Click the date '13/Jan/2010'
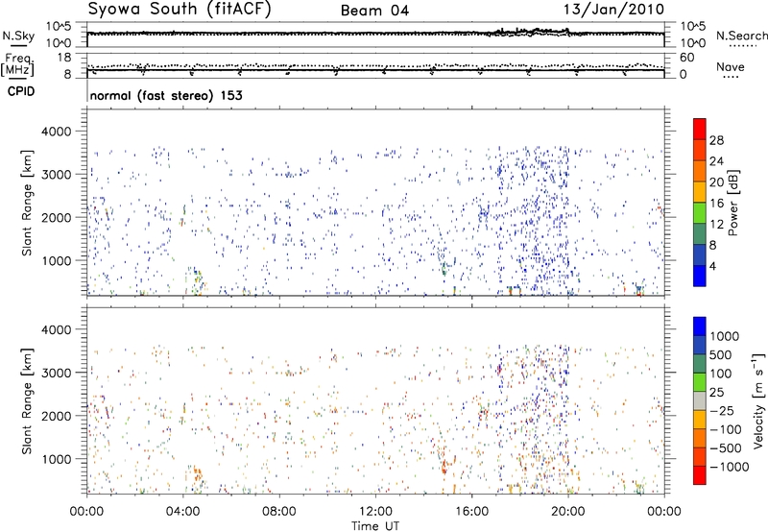 pos(614,10)
